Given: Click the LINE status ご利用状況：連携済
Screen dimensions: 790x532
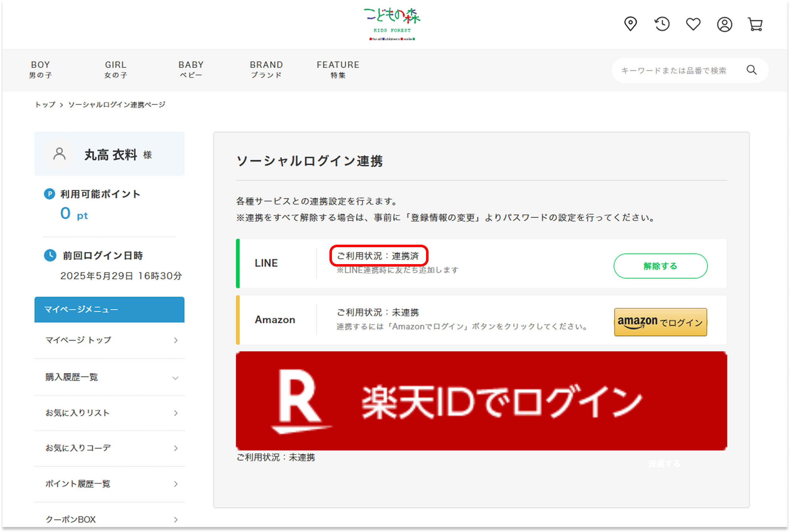Looking at the screenshot, I should coord(378,256).
